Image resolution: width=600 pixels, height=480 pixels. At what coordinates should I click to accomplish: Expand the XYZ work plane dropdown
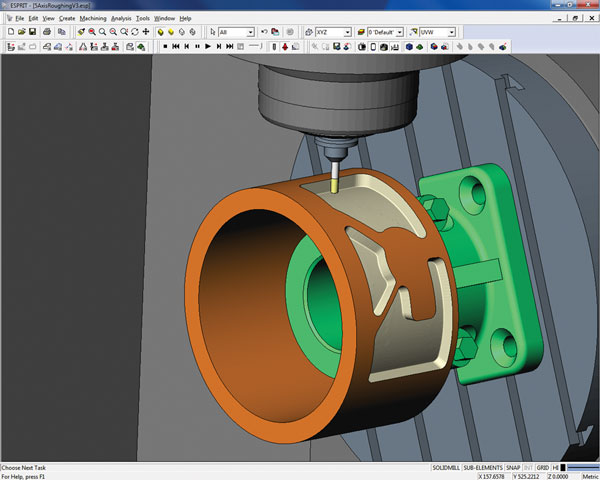347,32
